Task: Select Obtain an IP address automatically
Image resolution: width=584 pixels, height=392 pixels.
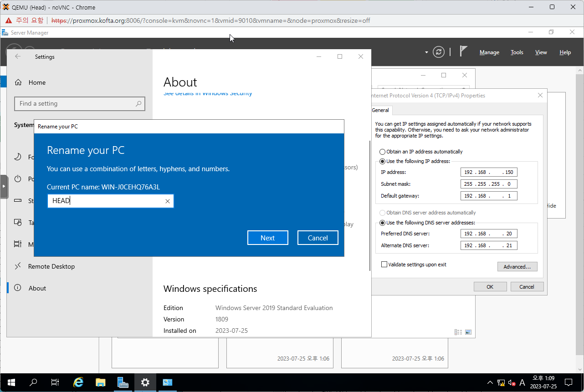Action: 383,152
